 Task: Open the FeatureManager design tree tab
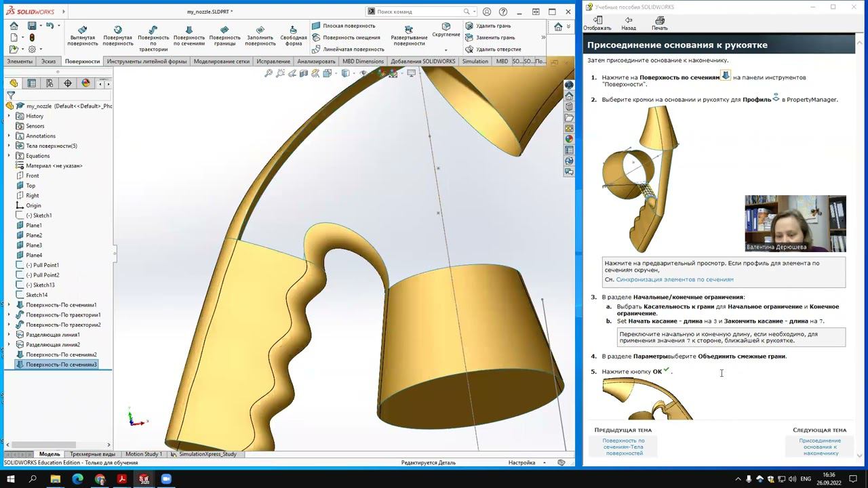(x=14, y=83)
